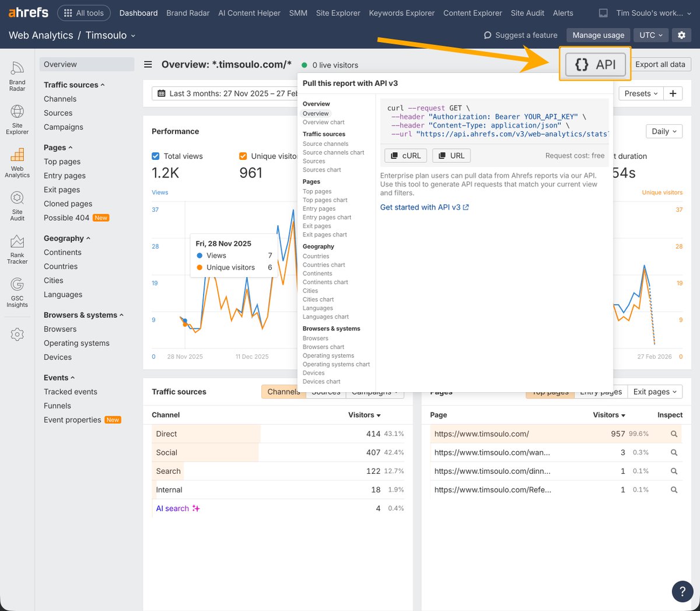The width and height of the screenshot is (700, 611).
Task: Click the calendar icon in date range
Action: (x=162, y=93)
